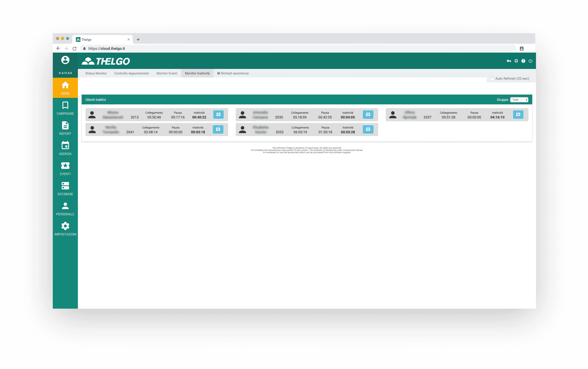Click the inactivity time 00:40:22
588x369 pixels.
(x=199, y=117)
